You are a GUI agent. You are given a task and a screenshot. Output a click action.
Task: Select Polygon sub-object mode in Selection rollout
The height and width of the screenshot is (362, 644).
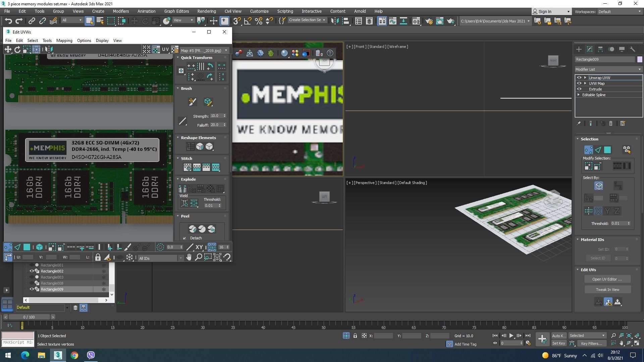pos(607,150)
